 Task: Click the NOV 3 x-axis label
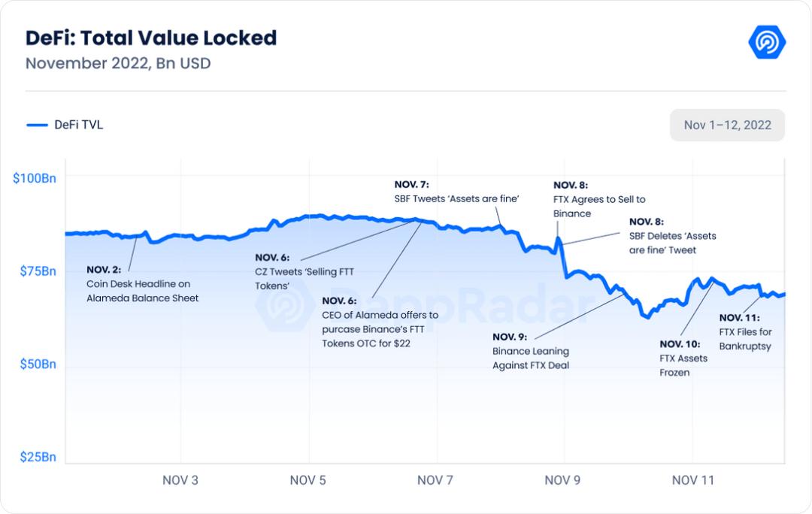pos(180,480)
